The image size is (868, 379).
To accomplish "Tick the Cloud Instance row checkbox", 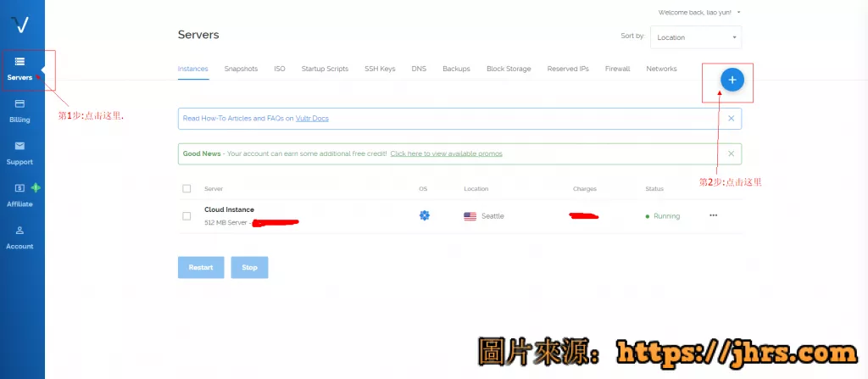I will (186, 216).
